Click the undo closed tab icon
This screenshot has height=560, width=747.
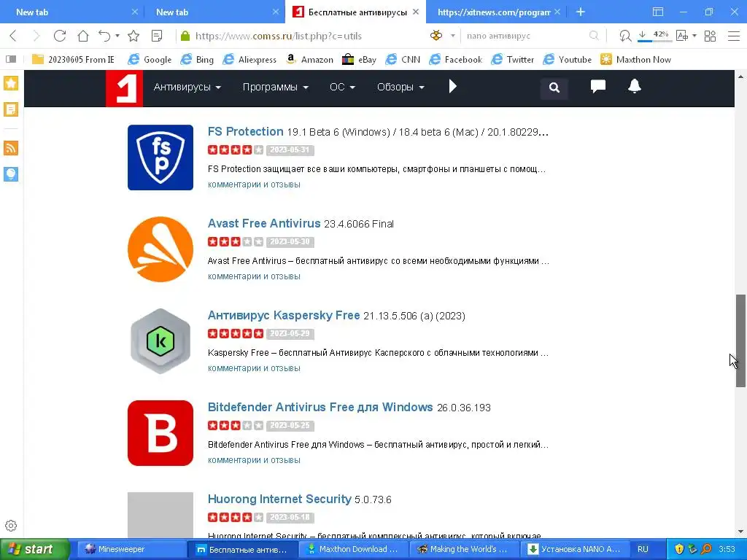tap(104, 36)
